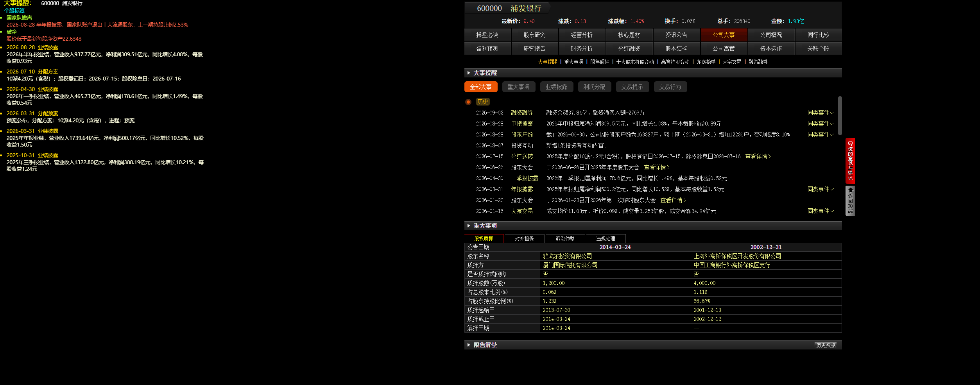Open the 操盘必读 tab
The image size is (980, 385).
pyautogui.click(x=487, y=35)
